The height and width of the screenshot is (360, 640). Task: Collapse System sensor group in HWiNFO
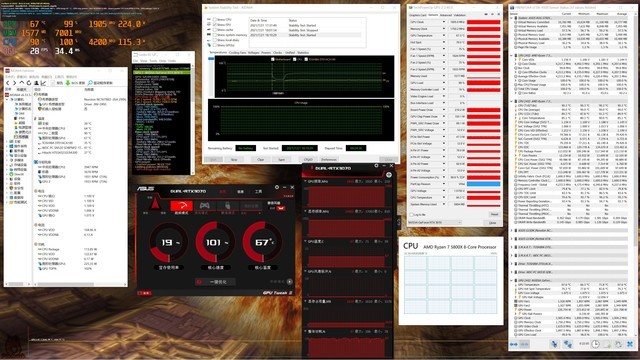(512, 18)
